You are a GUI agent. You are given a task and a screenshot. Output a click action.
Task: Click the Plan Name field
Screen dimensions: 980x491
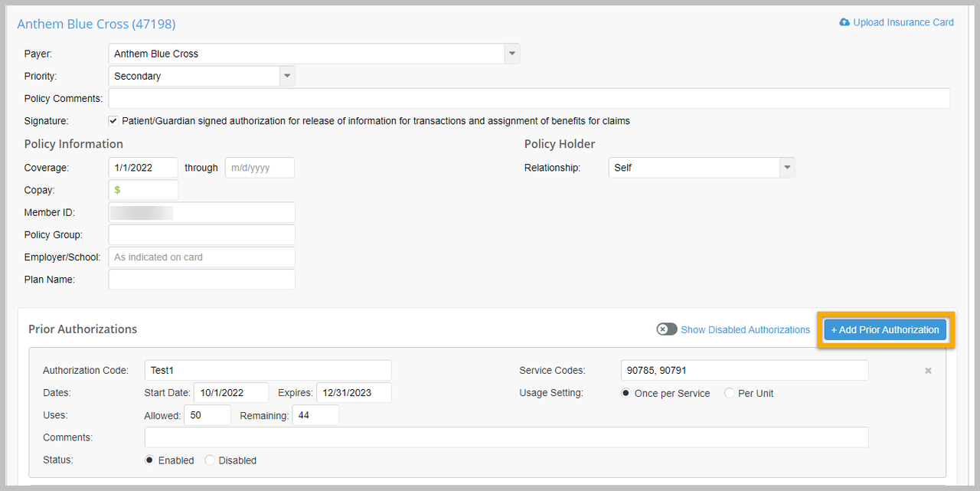pos(202,279)
